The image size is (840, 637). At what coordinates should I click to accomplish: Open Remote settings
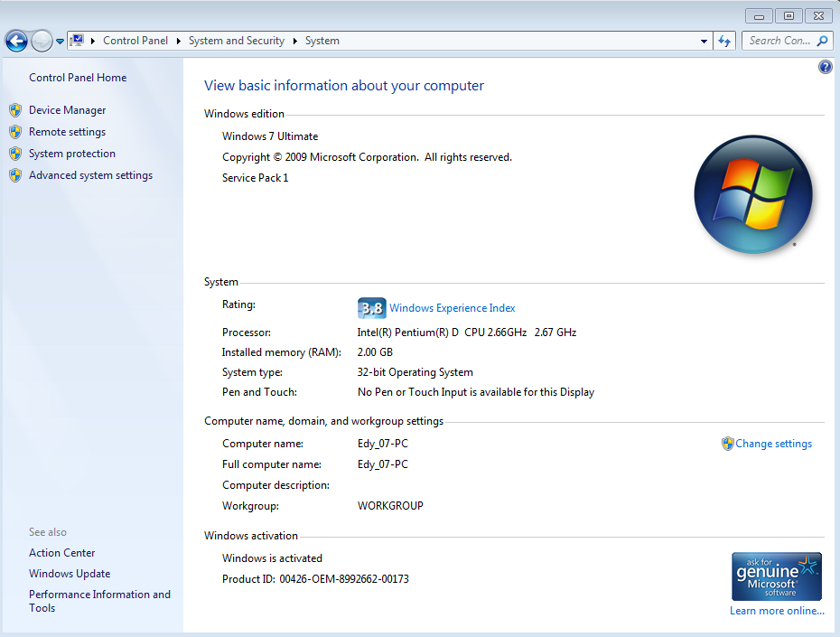click(x=68, y=132)
